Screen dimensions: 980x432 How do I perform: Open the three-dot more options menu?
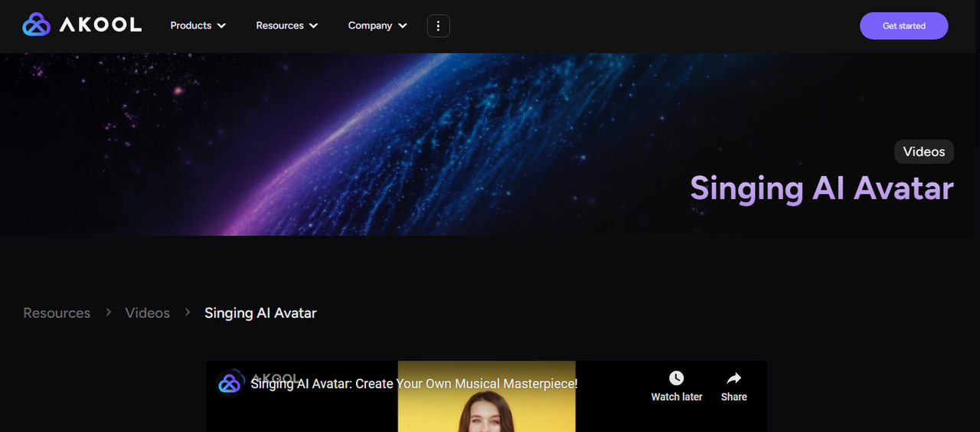pos(438,25)
